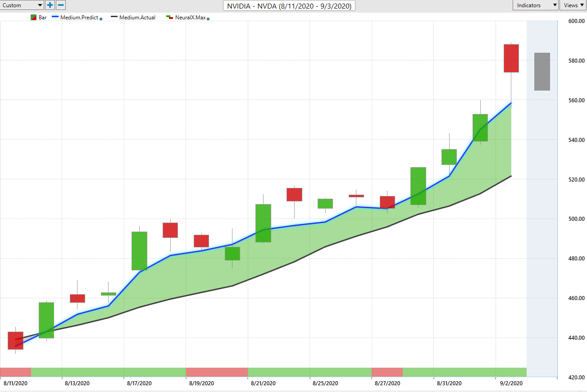Click the 8/17/2020 date axis label
The width and height of the screenshot is (587, 392).
[x=139, y=383]
